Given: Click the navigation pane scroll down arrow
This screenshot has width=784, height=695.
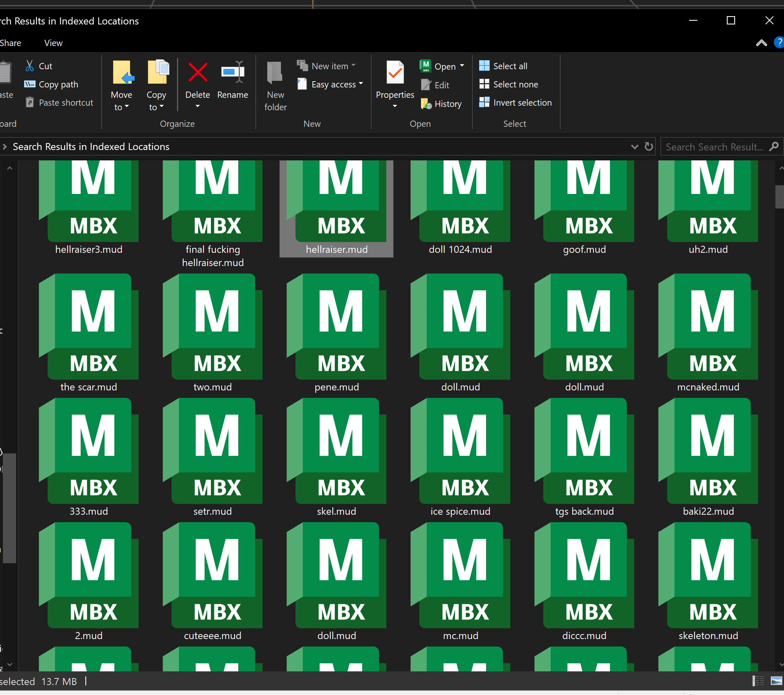Looking at the screenshot, I should coord(10,664).
